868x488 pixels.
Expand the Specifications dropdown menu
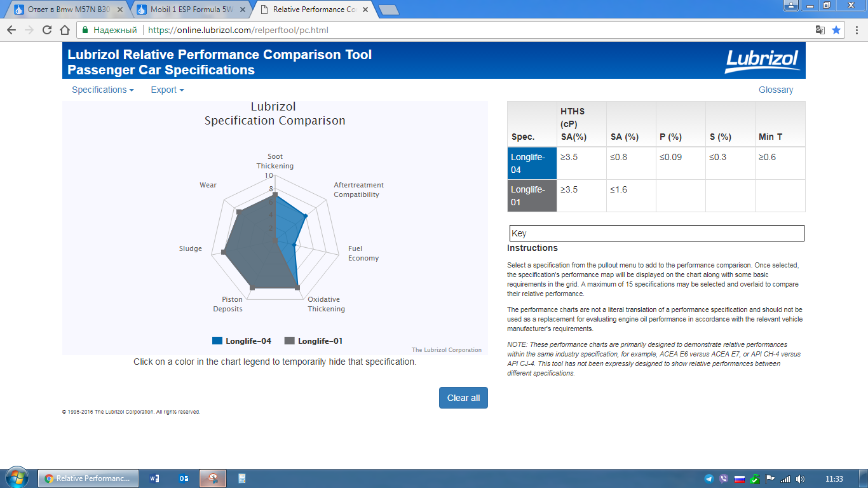point(103,90)
